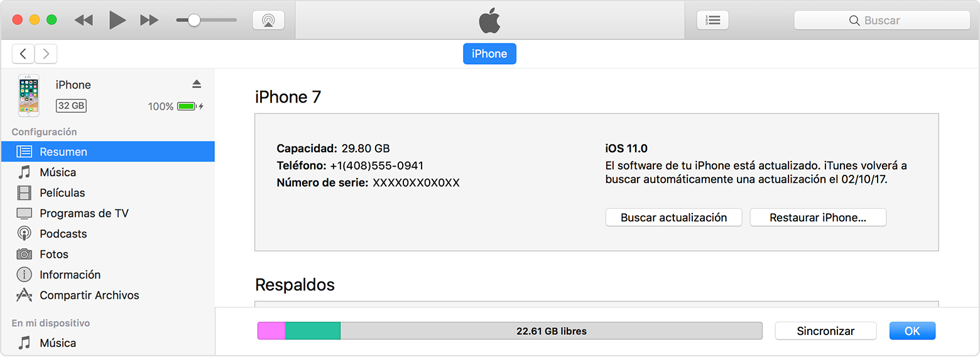Screen dimensions: 980x357
Task: Eject the iPhone from sidebar
Action: (x=197, y=84)
